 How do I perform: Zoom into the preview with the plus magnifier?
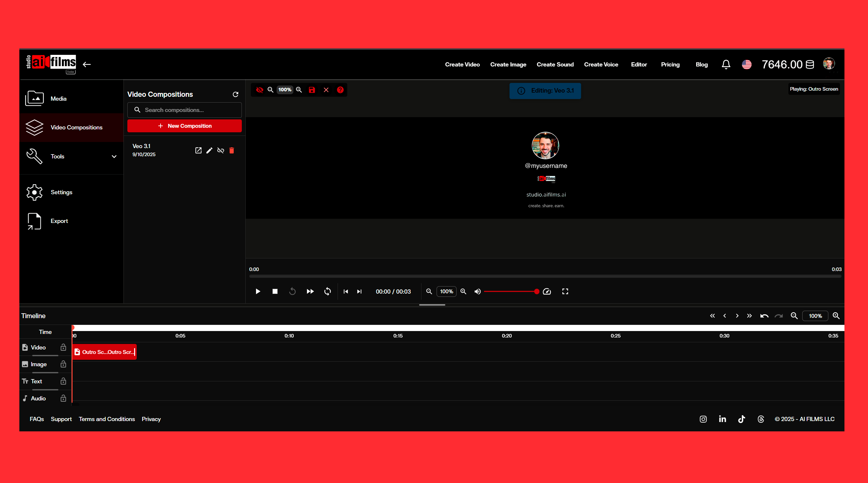(x=299, y=90)
